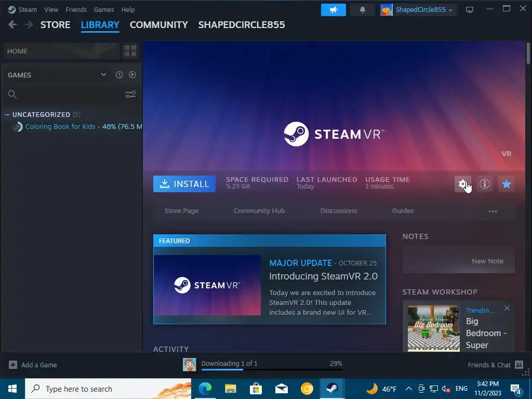The height and width of the screenshot is (399, 532).
Task: Go back with the left arrow
Action: point(12,25)
